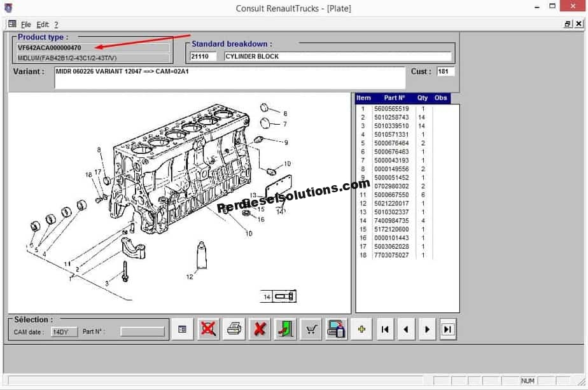
Task: Click the Qty column header
Action: click(x=423, y=98)
